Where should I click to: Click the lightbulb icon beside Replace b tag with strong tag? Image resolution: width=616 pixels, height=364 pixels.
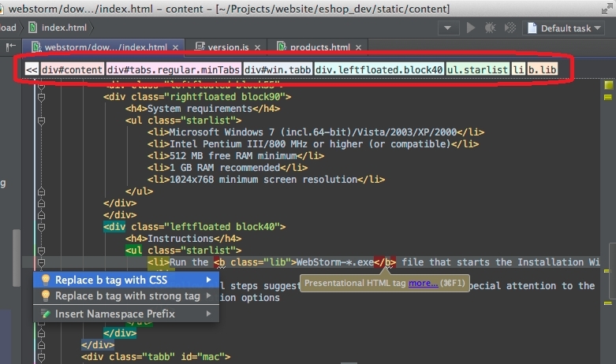[x=46, y=296]
